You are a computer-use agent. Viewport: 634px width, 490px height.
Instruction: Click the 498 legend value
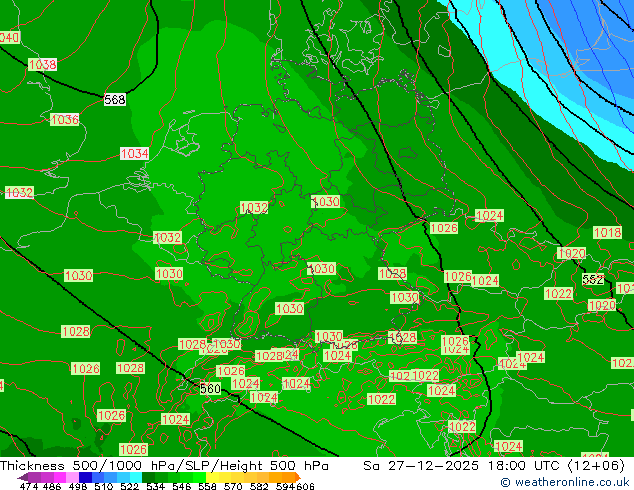pos(78,486)
